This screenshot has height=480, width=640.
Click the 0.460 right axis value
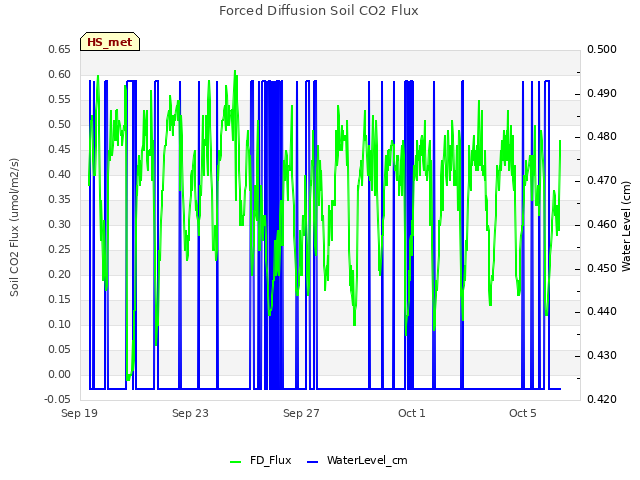click(x=602, y=224)
